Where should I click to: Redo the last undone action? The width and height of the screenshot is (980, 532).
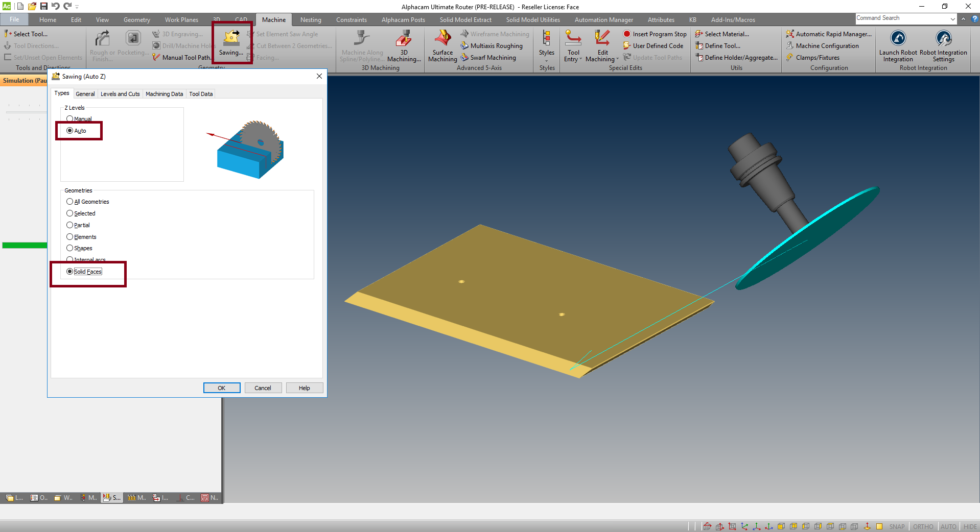coord(67,6)
